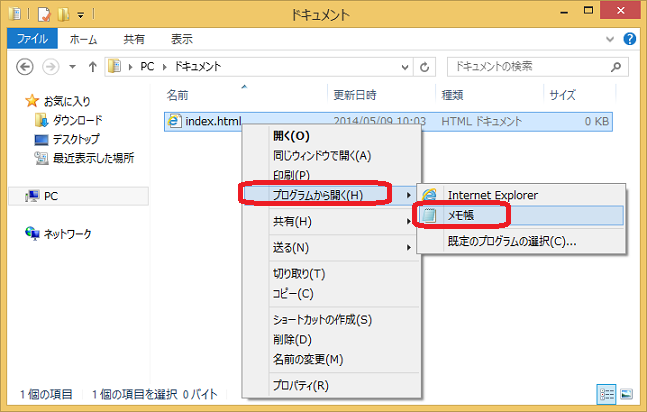Click プロパティ(R) in the context menu
Viewport: 647px width, 412px height.
click(300, 385)
